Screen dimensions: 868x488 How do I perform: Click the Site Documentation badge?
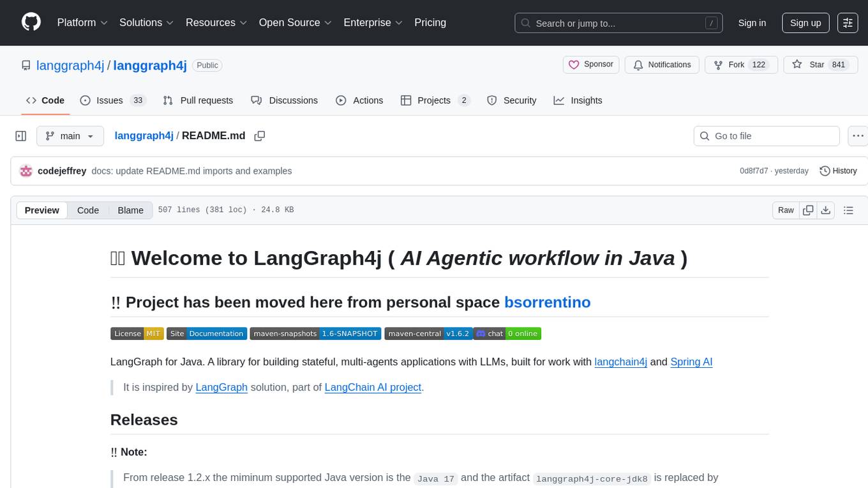tap(207, 333)
